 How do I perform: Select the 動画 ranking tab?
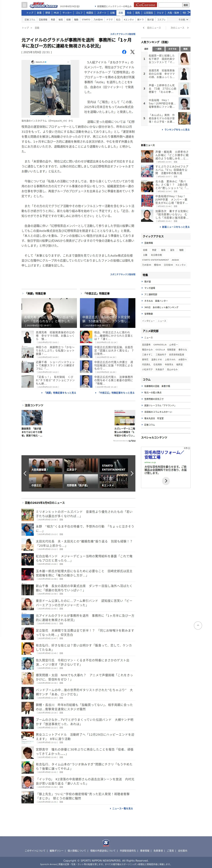pyautogui.click(x=185, y=49)
